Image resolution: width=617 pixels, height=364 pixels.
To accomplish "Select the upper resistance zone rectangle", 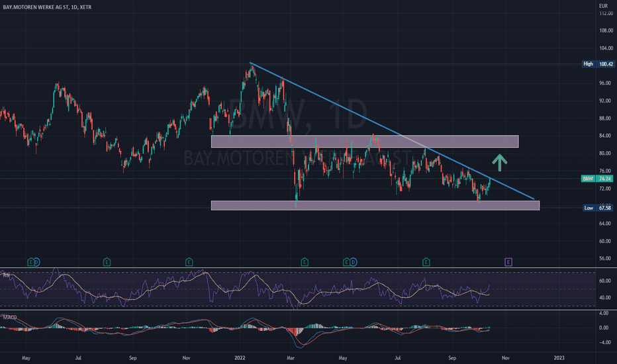I will [x=365, y=141].
